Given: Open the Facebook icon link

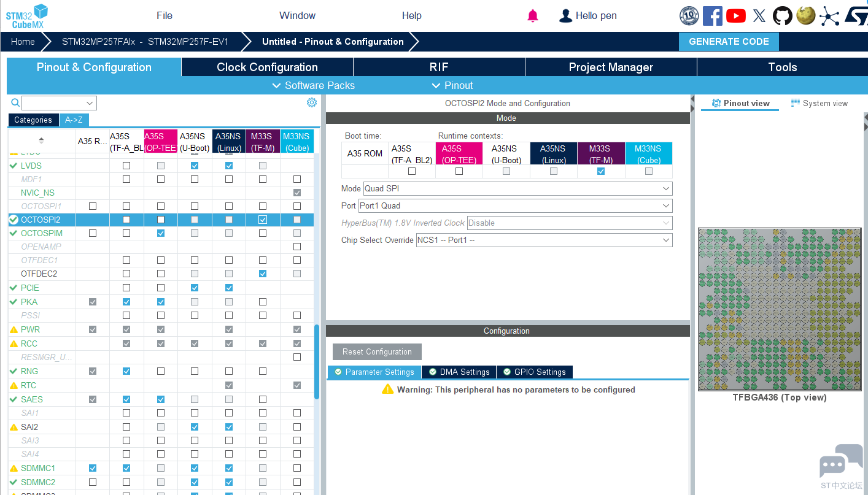Looking at the screenshot, I should pos(713,16).
